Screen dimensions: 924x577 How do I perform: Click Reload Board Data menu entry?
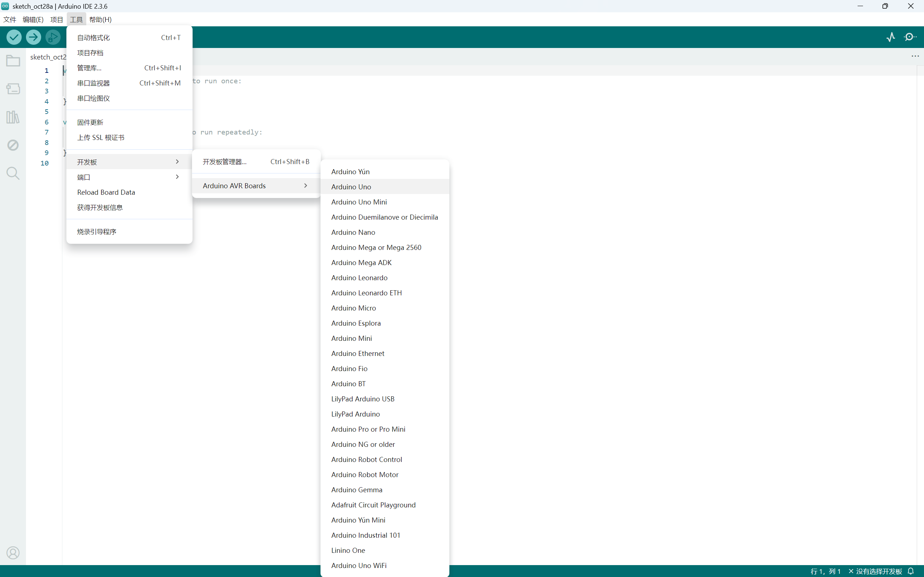[106, 192]
